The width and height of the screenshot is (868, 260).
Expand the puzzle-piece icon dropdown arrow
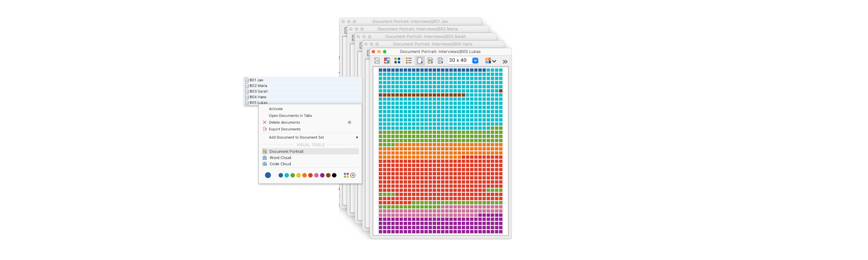(494, 61)
